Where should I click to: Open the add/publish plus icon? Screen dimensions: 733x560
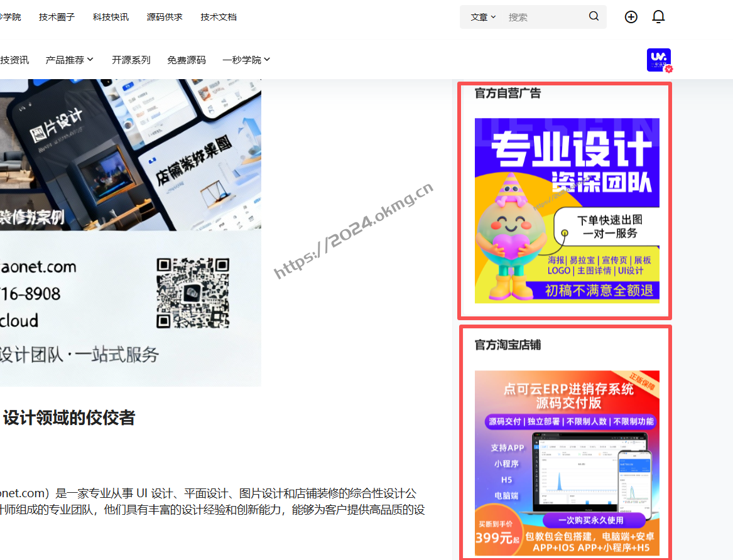tap(631, 17)
